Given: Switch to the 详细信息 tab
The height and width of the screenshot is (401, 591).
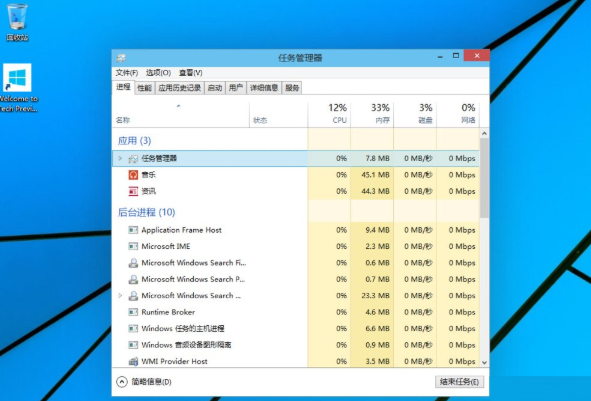Looking at the screenshot, I should [x=264, y=88].
